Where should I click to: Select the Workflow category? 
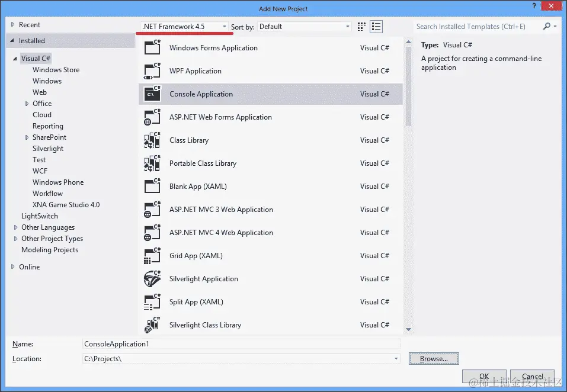(x=47, y=193)
